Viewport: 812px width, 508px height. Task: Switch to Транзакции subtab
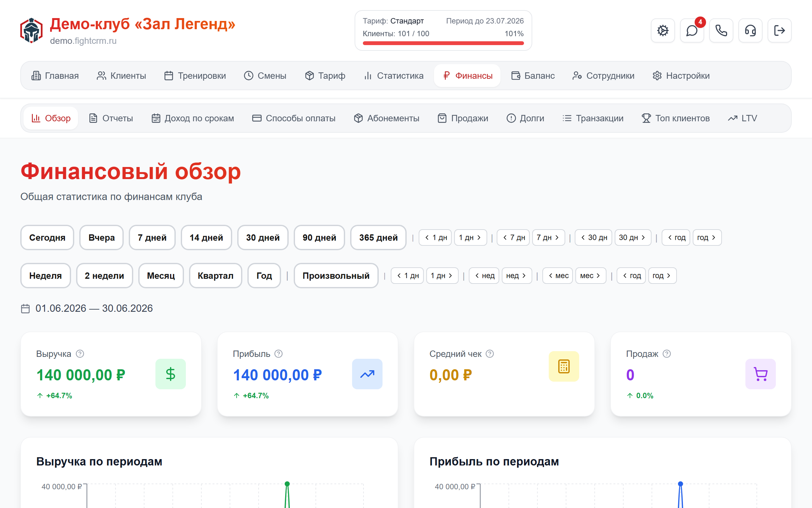tap(593, 118)
